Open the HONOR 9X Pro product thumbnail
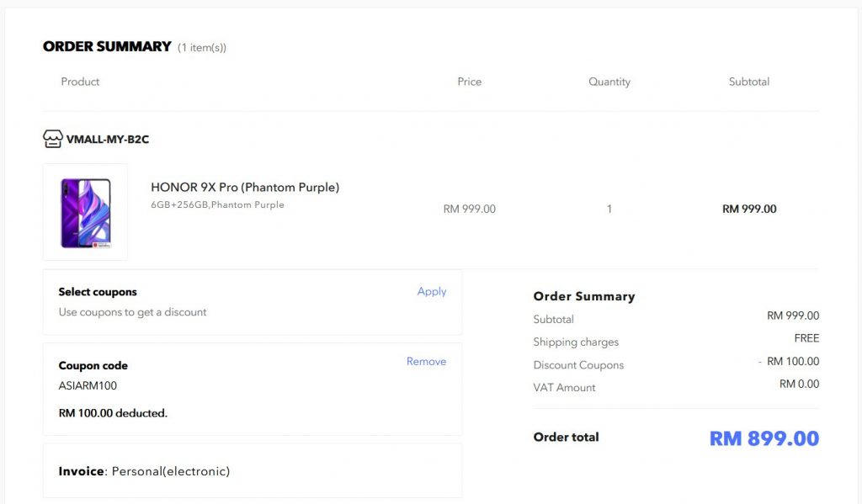This screenshot has height=504, width=862. point(85,212)
